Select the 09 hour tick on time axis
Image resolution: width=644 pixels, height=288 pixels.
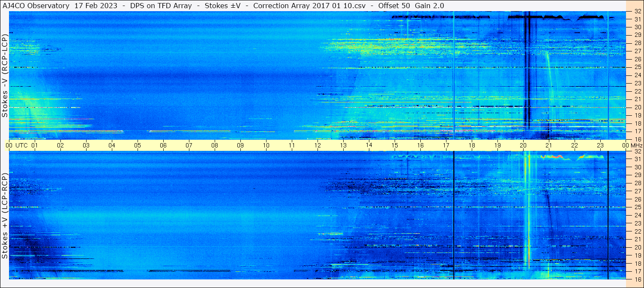240,145
